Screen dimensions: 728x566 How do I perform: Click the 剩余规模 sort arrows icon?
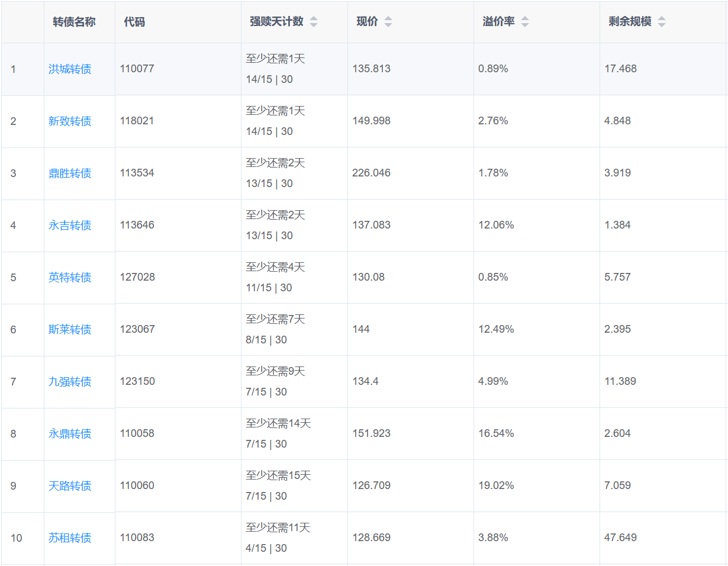pos(661,22)
